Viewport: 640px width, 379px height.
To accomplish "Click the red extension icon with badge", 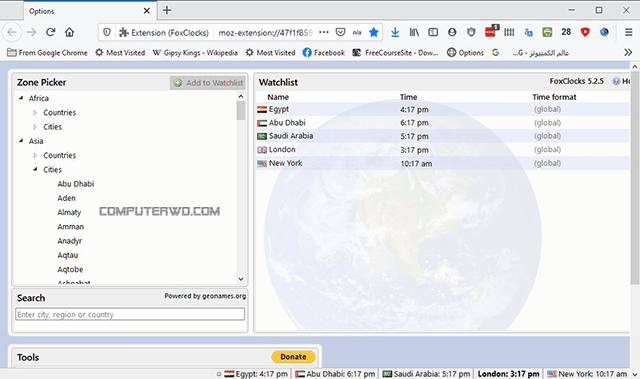I will click(x=491, y=31).
